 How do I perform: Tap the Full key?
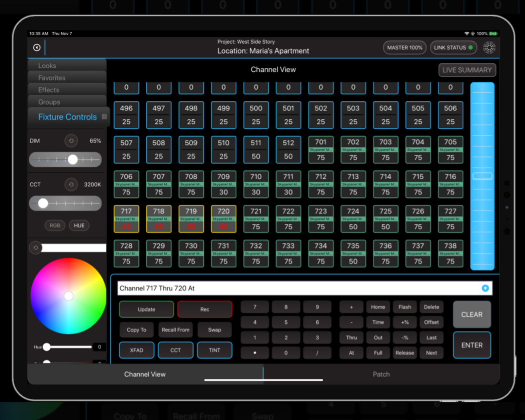point(378,353)
